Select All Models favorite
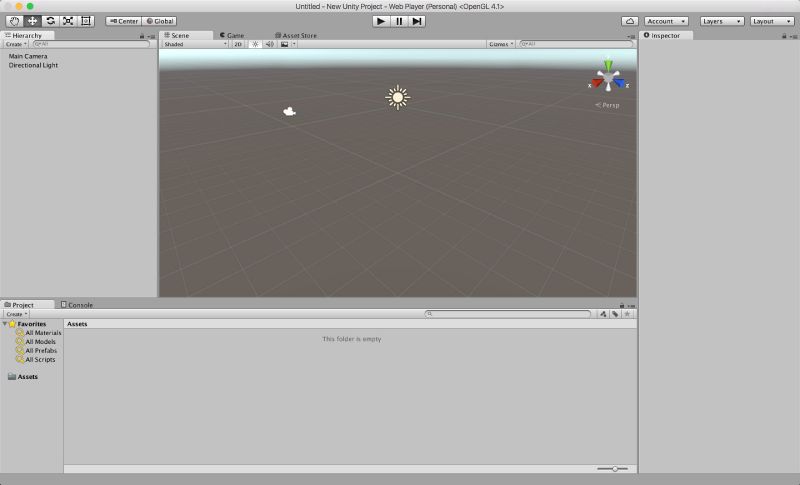Screen dimensions: 800x485 click(36, 342)
